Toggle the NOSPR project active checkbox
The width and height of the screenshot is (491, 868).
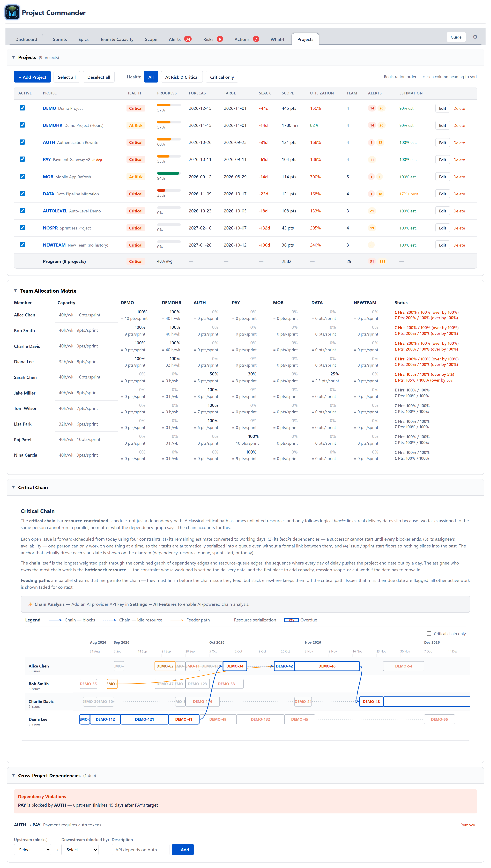click(22, 228)
